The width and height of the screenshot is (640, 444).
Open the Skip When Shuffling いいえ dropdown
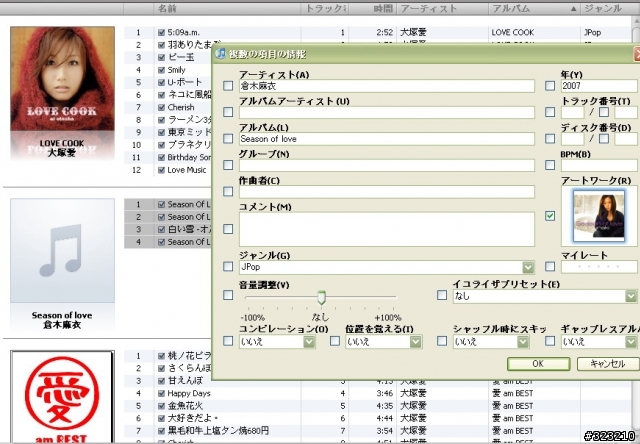tap(523, 342)
